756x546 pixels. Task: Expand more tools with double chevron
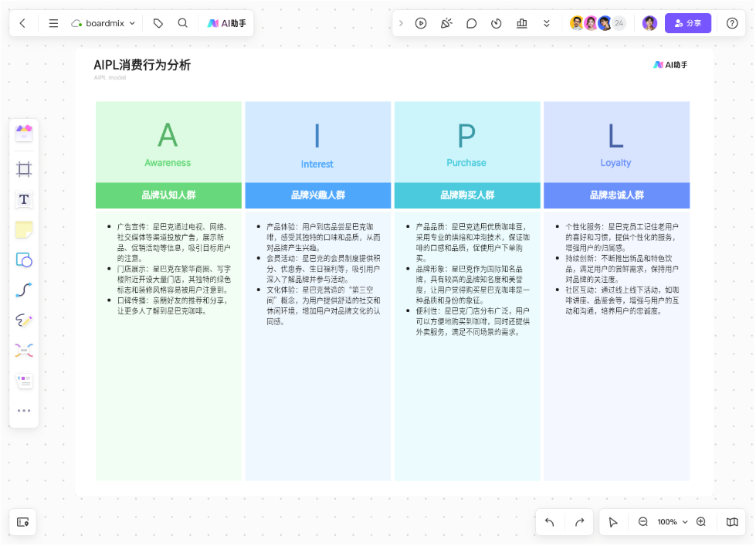pyautogui.click(x=546, y=23)
